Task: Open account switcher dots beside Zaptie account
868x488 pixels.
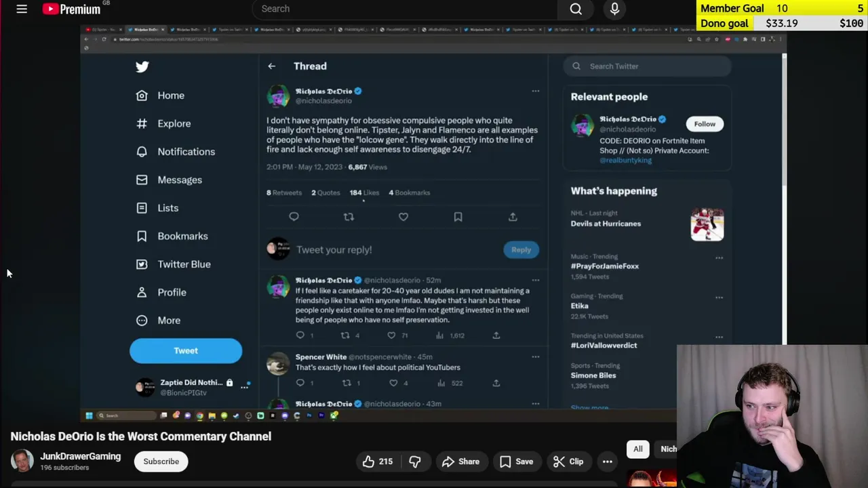Action: click(245, 386)
